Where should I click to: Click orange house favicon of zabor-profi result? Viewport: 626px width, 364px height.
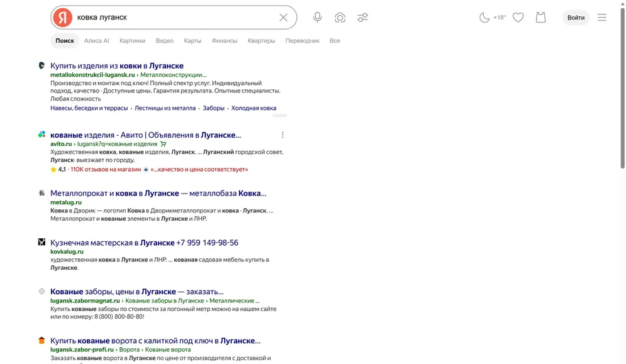pyautogui.click(x=42, y=341)
